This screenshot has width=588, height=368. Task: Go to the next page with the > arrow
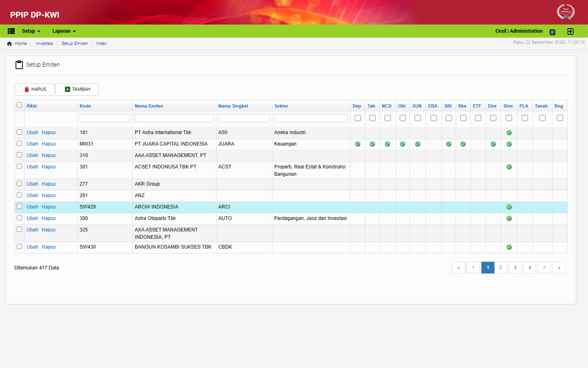[x=544, y=267]
